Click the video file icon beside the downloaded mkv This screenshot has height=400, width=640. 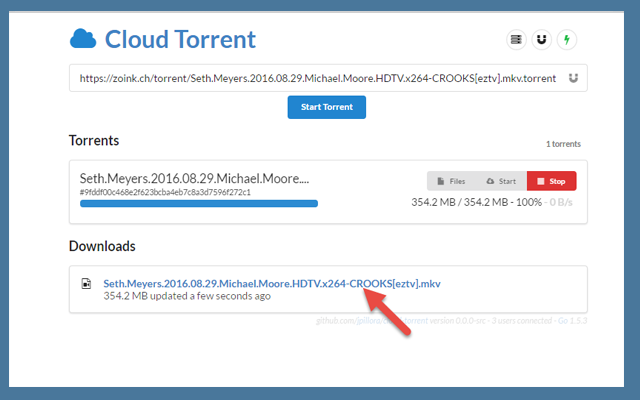point(86,283)
